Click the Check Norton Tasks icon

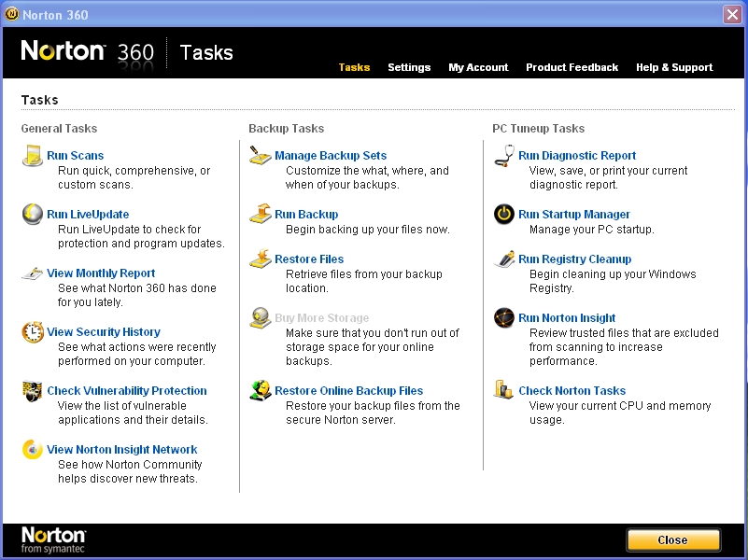(502, 390)
